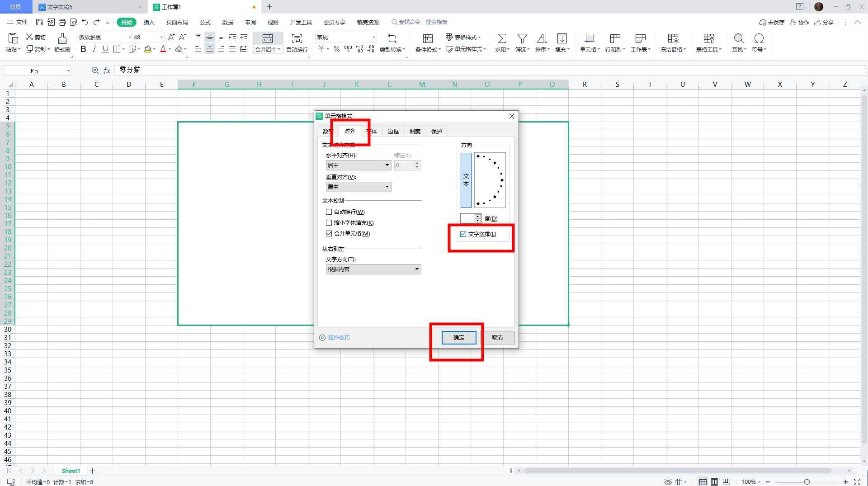Click the Bold formatting icon

pos(83,49)
